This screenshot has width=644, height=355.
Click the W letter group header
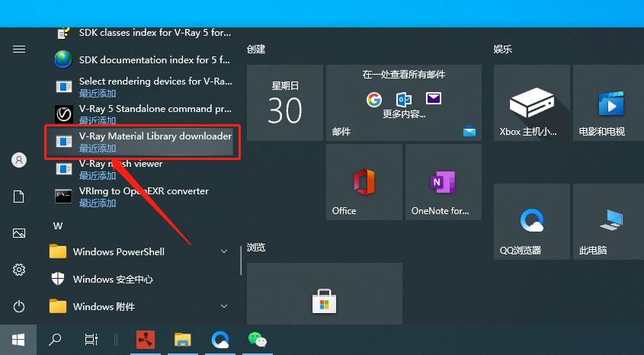58,226
